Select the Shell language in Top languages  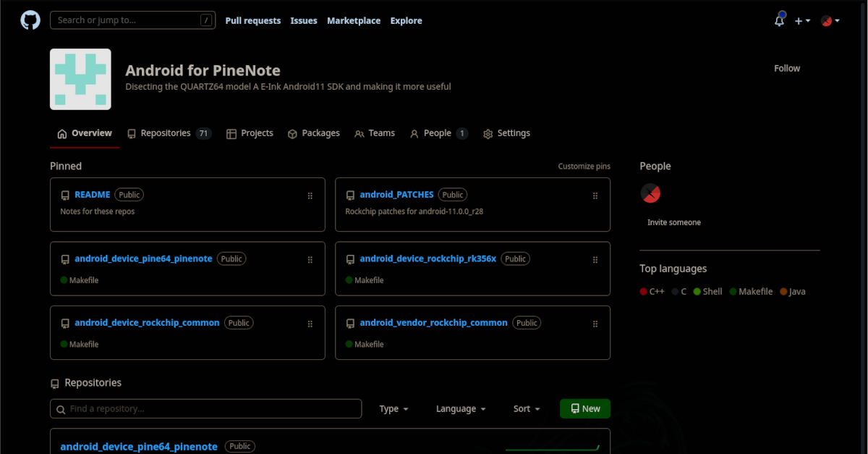coord(707,292)
